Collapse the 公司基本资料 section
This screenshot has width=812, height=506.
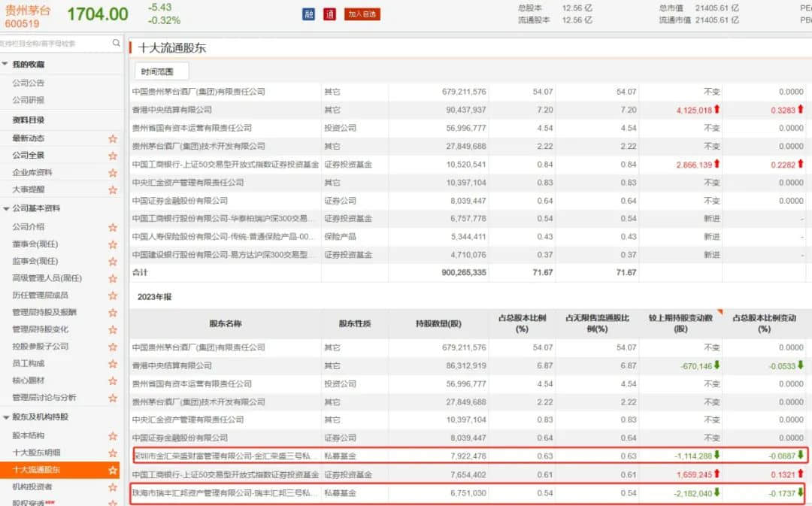(x=5, y=208)
